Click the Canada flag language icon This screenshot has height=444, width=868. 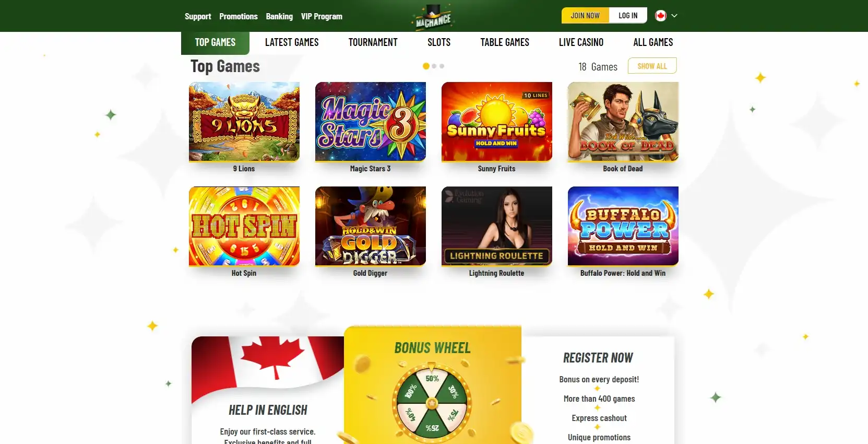pos(661,16)
